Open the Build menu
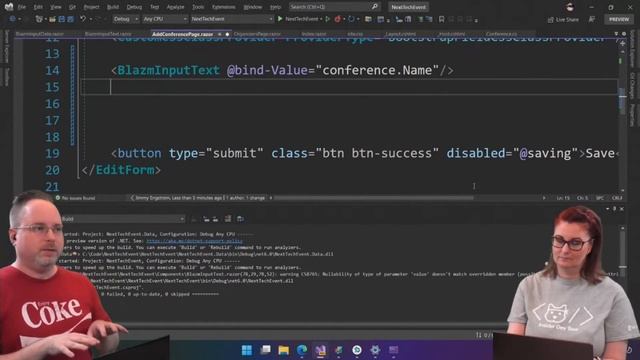 coord(113,7)
